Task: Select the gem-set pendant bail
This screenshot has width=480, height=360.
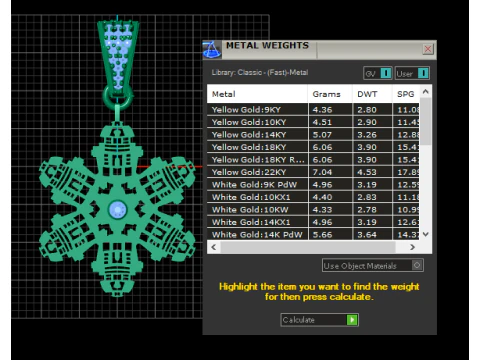Action: 118,57
